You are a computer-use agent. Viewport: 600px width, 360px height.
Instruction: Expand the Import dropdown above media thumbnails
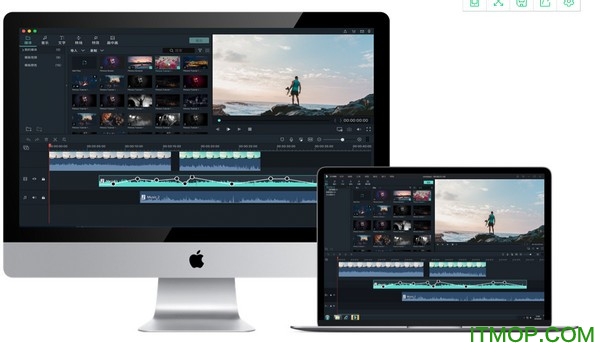click(77, 50)
